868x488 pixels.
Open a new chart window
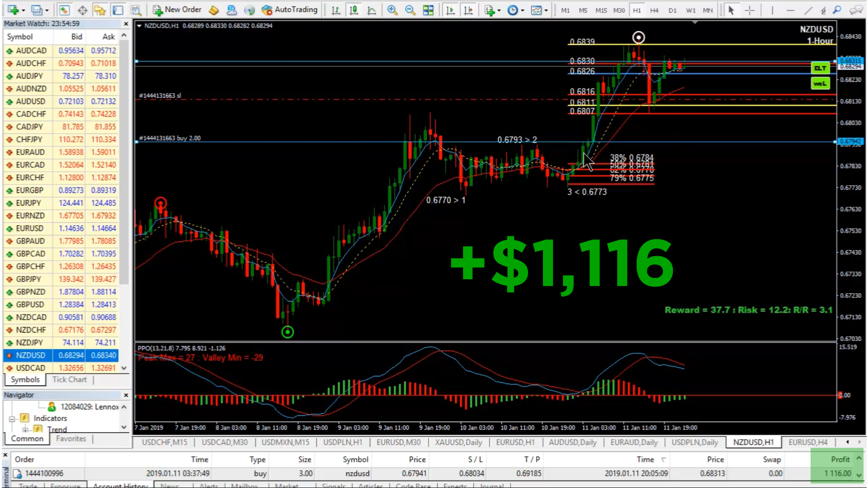point(12,9)
